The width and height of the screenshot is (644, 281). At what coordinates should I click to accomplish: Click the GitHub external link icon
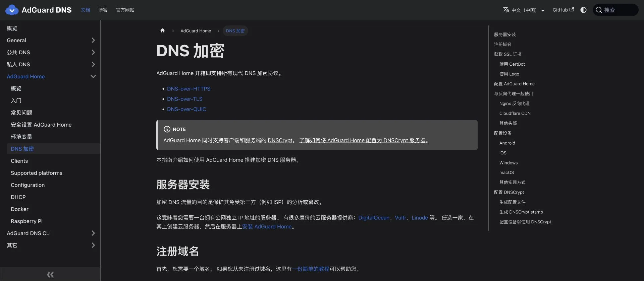[572, 9]
